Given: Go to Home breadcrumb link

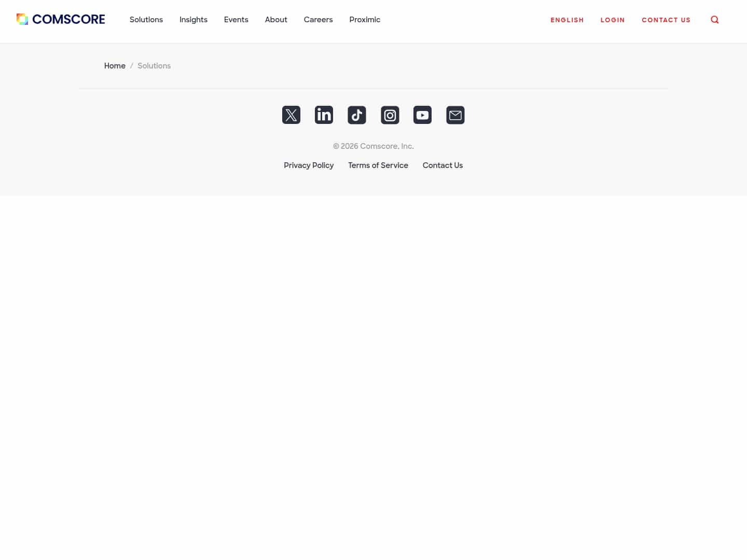Looking at the screenshot, I should (115, 66).
